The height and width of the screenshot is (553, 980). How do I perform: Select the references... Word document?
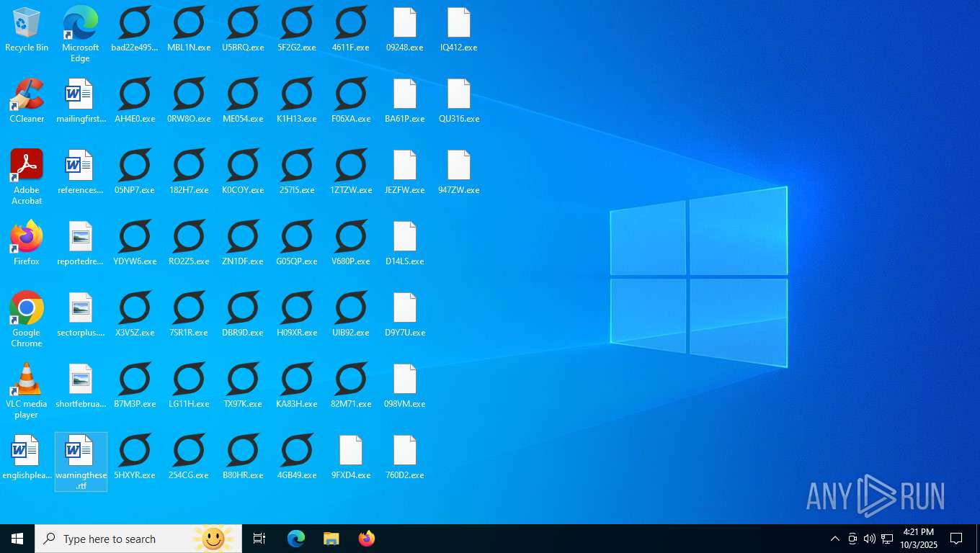point(81,172)
